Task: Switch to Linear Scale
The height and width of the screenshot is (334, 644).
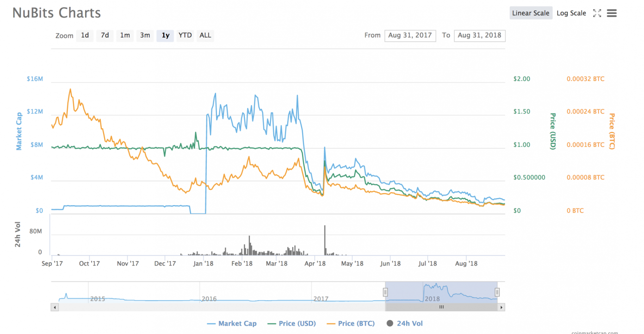Action: 531,13
